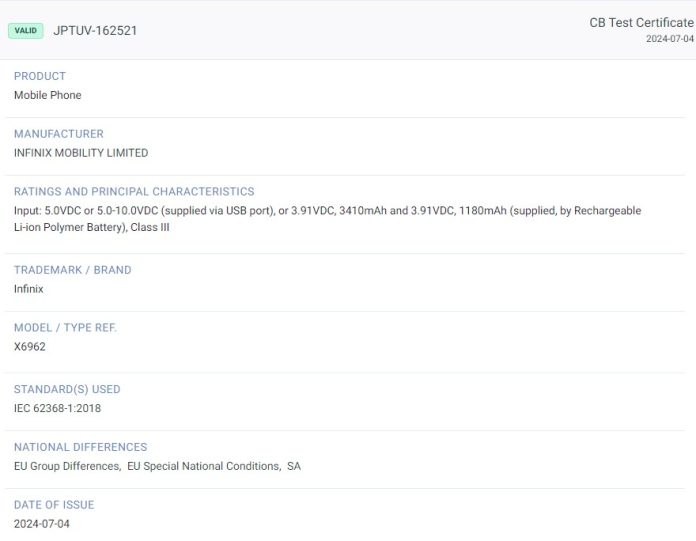The width and height of the screenshot is (696, 541).
Task: Select the EU Special National Conditions entry
Action: point(203,466)
